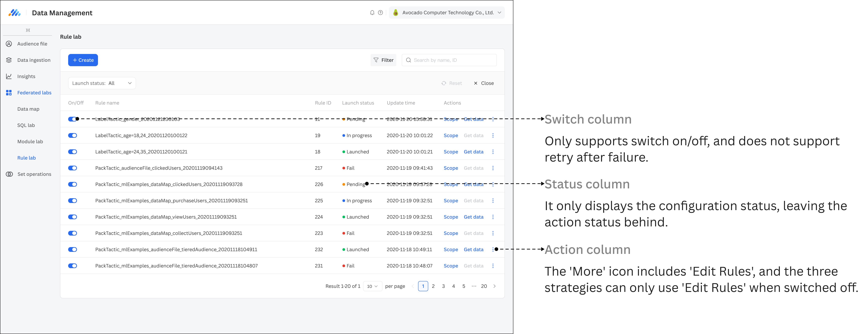Toggle switch for LabelTactic_age=18,24 rule
The width and height of the screenshot is (868, 334).
coord(72,135)
